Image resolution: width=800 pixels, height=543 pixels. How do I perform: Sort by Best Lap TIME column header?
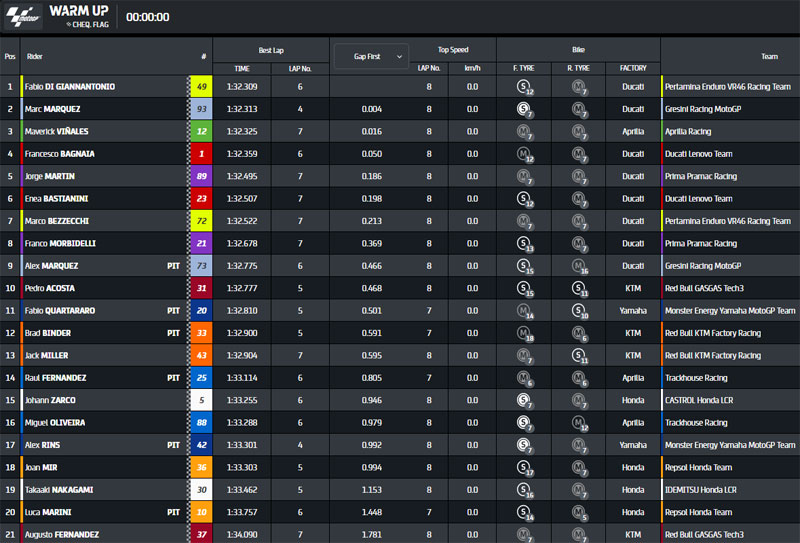point(241,68)
